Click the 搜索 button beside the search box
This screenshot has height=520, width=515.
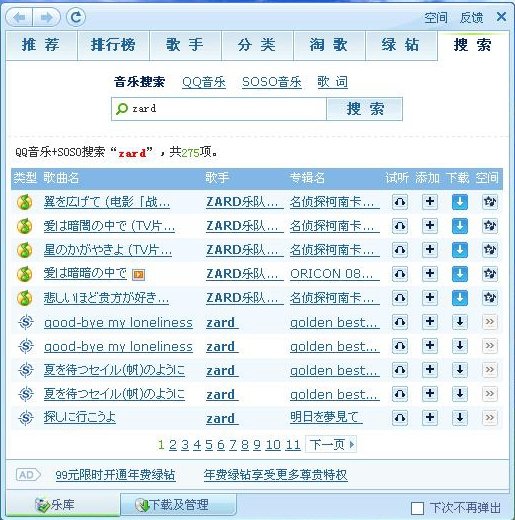tap(364, 109)
